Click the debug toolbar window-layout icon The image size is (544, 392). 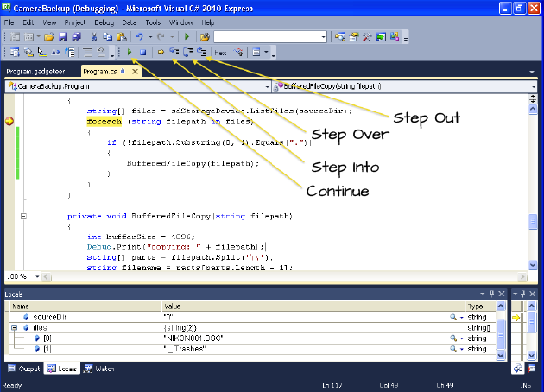(256, 53)
